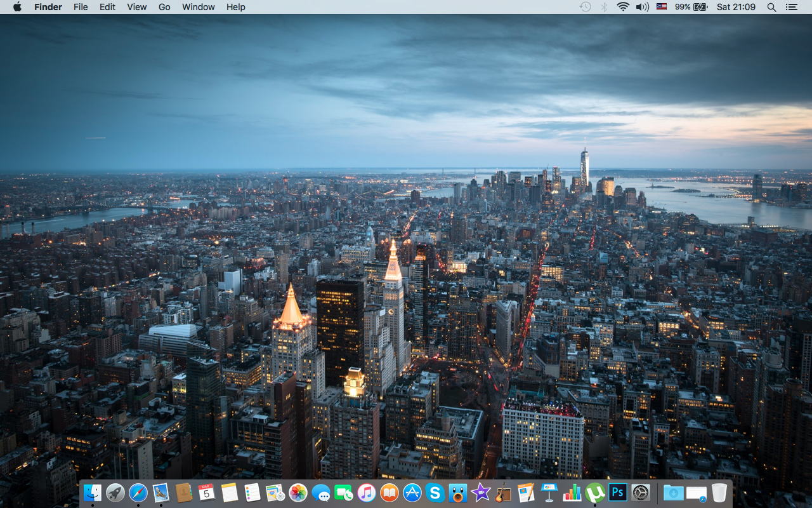Open Reminders list icon in Dock

252,492
